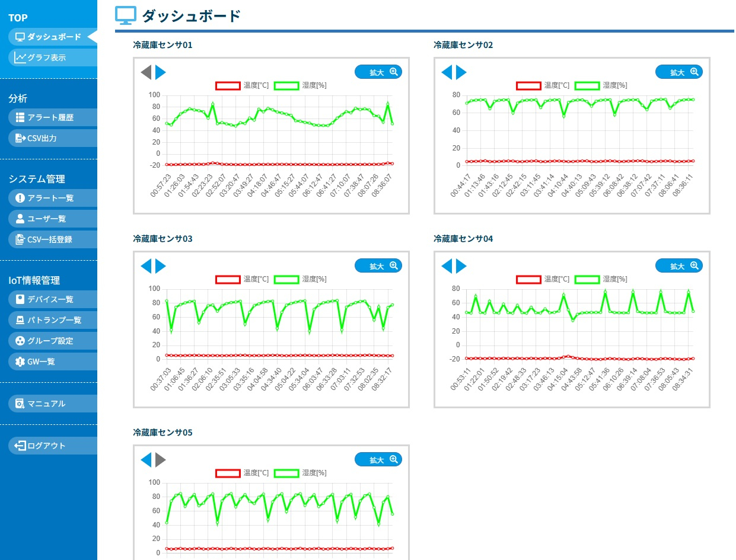Image resolution: width=736 pixels, height=560 pixels.
Task: Click the パトランプ一覧 lamp icon
Action: (20, 320)
